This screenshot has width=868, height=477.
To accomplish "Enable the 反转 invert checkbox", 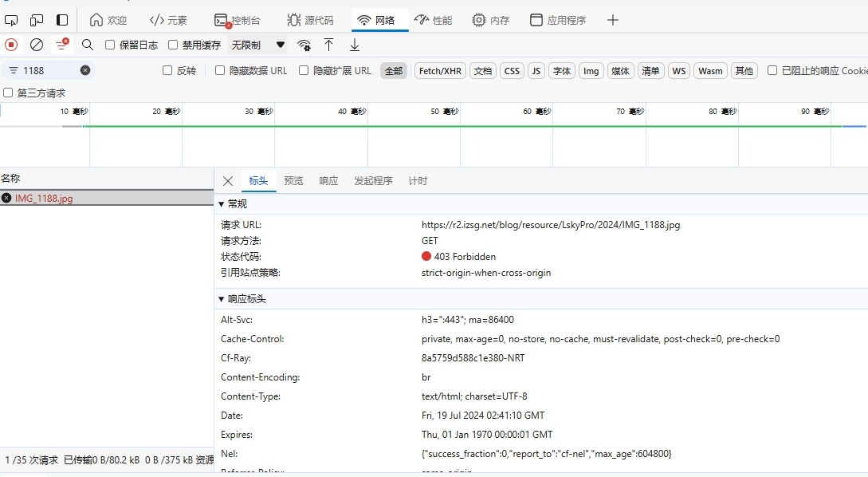I will pos(167,70).
